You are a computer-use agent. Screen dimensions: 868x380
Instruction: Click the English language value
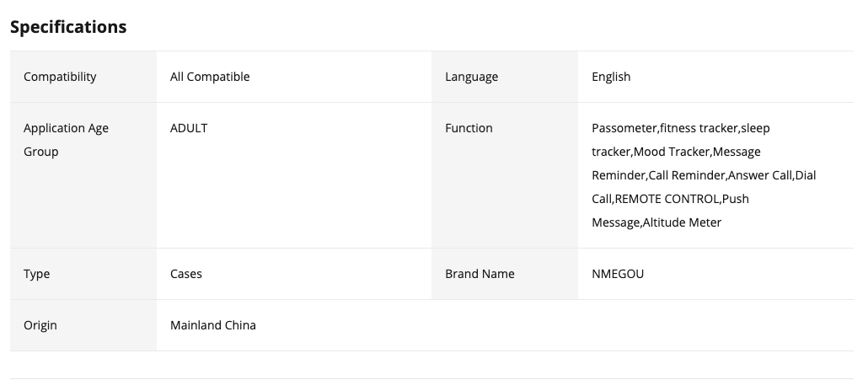point(611,77)
